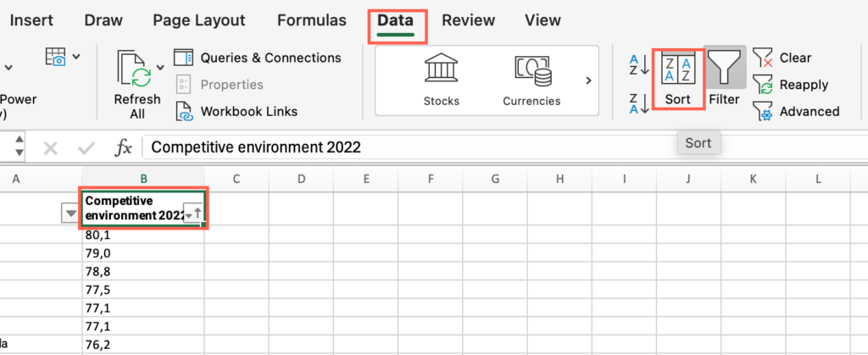Open Queries & Connections pane
The width and height of the screenshot is (868, 355).
pos(258,58)
